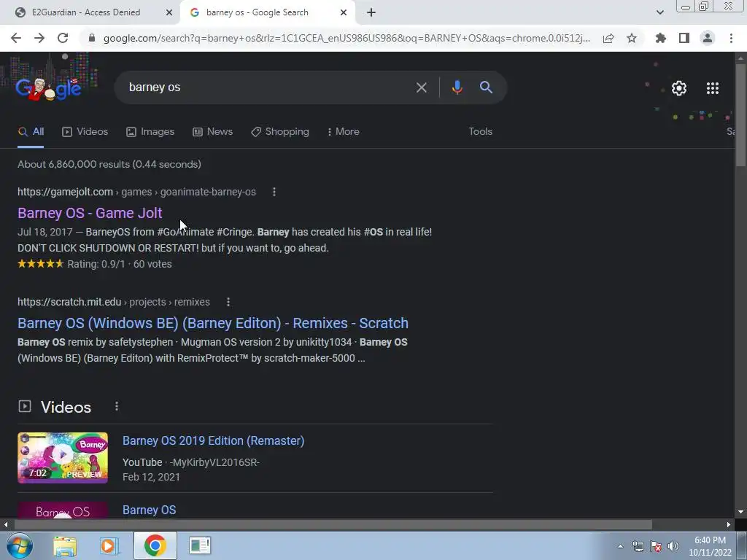Go forward with the browser forward arrow

tap(39, 38)
